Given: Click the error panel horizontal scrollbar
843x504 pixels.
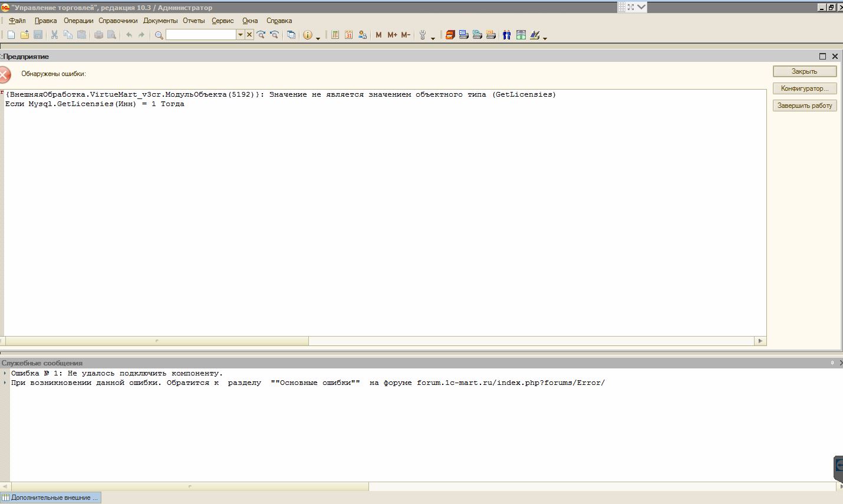Looking at the screenshot, I should point(157,341).
